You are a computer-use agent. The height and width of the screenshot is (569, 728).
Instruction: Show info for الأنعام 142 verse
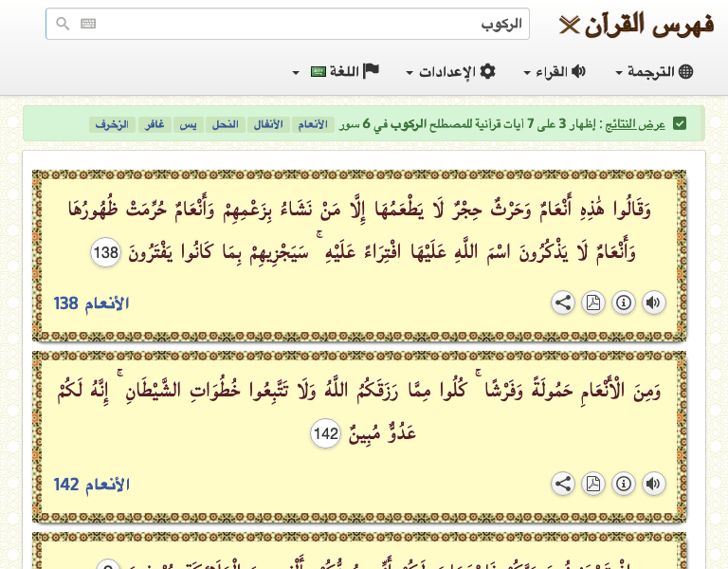click(x=624, y=484)
